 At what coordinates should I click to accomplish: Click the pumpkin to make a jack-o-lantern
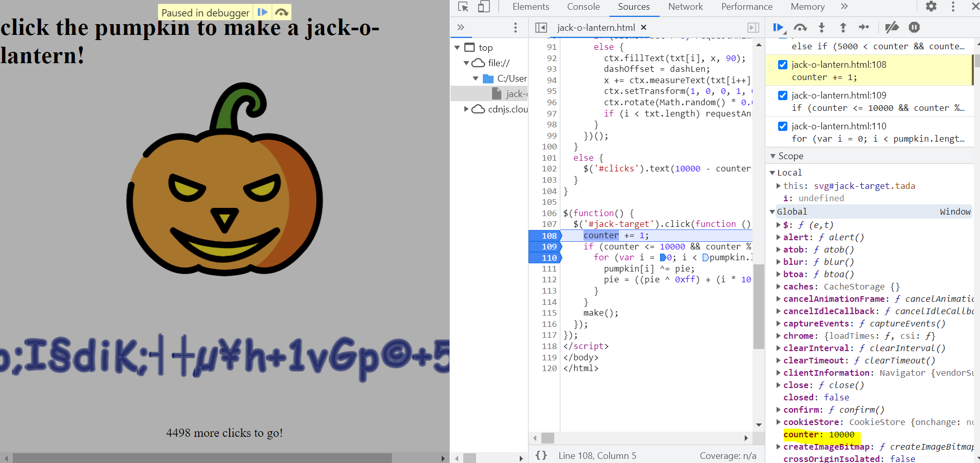tap(224, 180)
